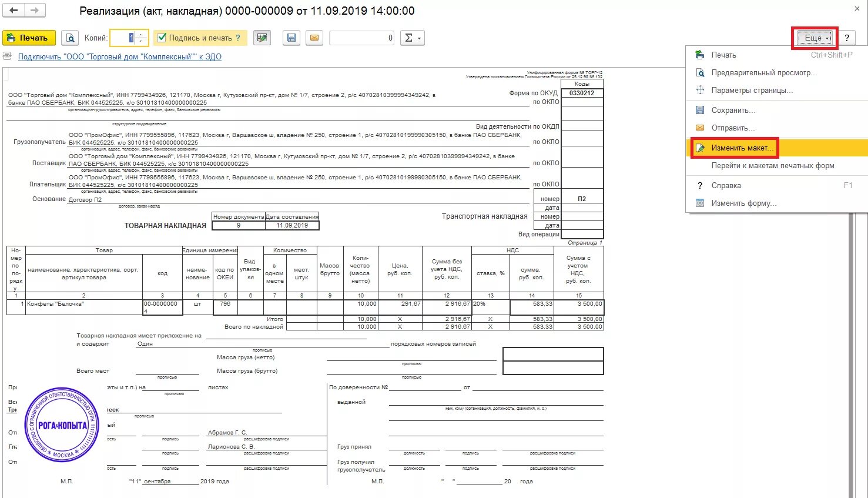The width and height of the screenshot is (868, 498).
Task: Click the ОКУД code 0330212 cell
Action: 582,93
